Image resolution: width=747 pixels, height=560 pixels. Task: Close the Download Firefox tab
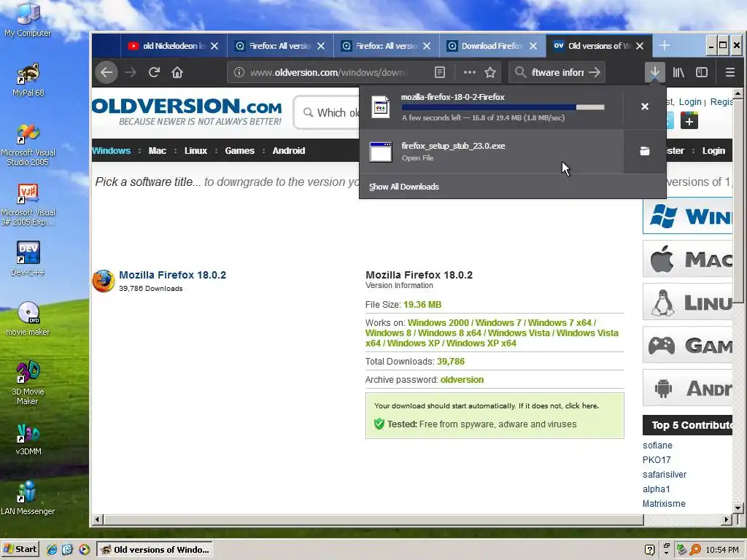[x=533, y=46]
